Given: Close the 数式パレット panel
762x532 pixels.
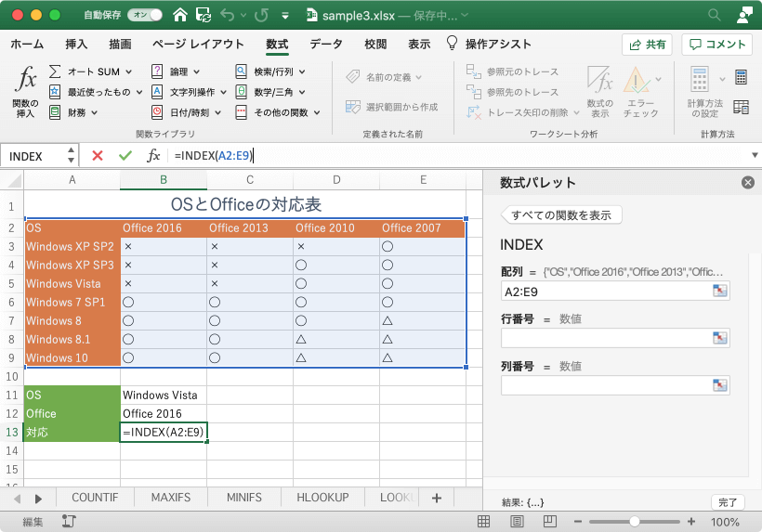Looking at the screenshot, I should 748,183.
